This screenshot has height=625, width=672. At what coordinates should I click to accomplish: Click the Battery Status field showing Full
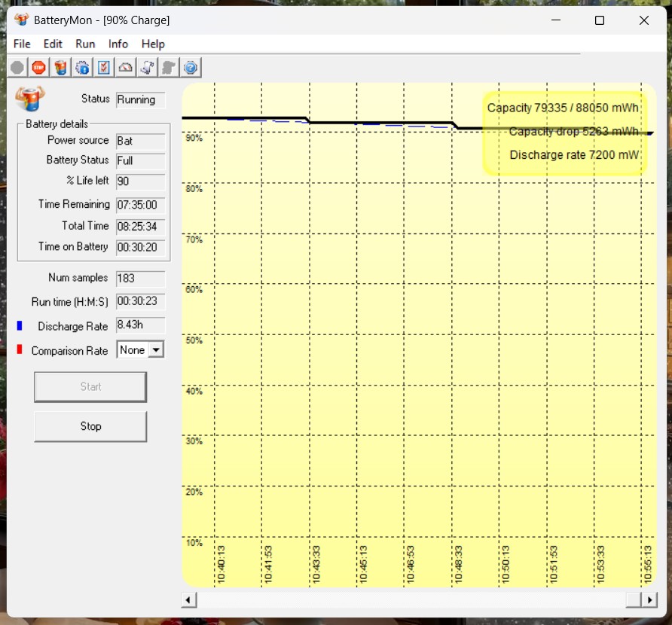click(x=141, y=160)
